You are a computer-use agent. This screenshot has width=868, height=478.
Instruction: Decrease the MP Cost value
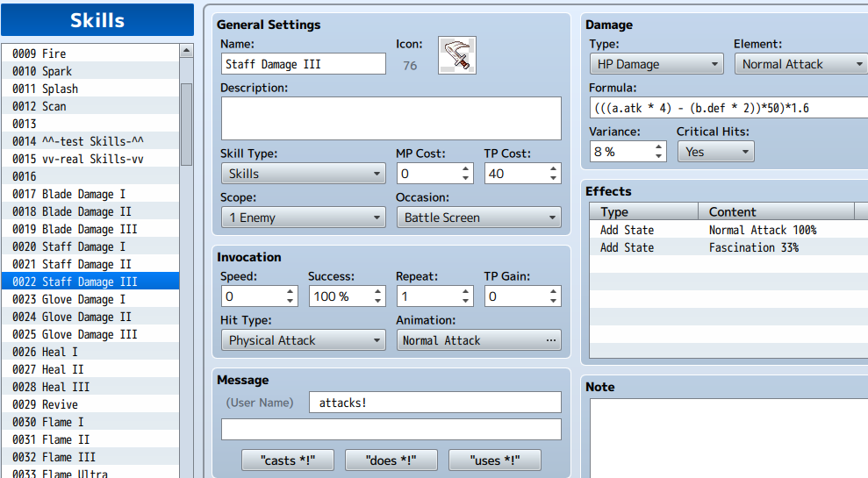465,178
